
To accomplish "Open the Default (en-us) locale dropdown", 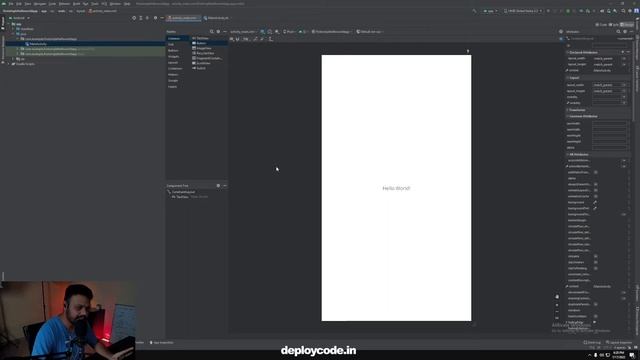I will click(x=369, y=31).
